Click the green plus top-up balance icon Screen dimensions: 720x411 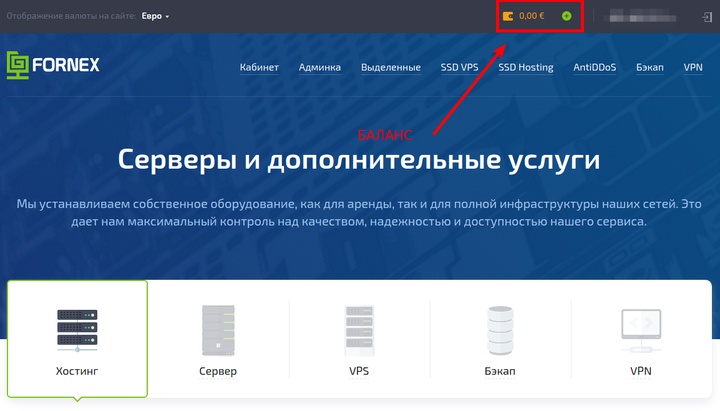567,16
